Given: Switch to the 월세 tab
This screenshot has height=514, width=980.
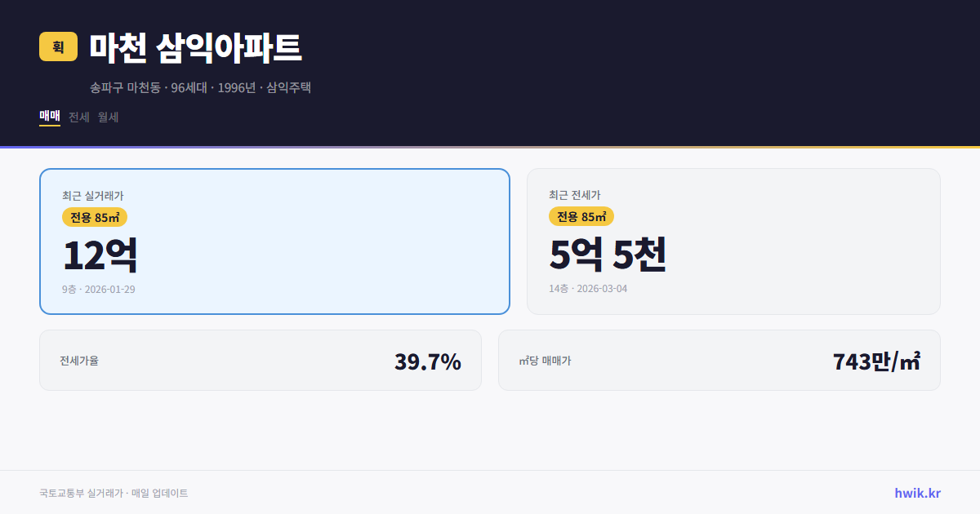Looking at the screenshot, I should 107,117.
